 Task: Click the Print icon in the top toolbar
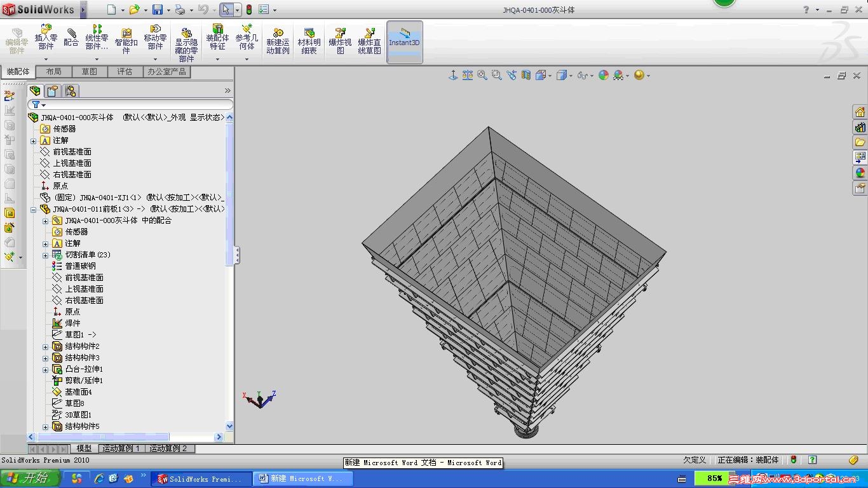point(180,10)
